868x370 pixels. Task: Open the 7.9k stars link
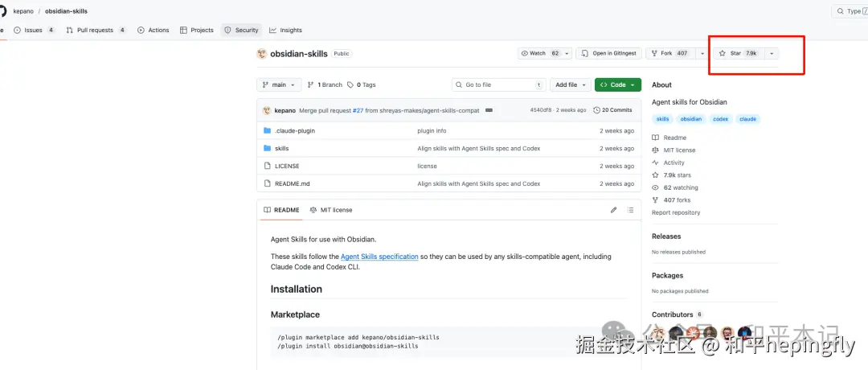click(671, 175)
